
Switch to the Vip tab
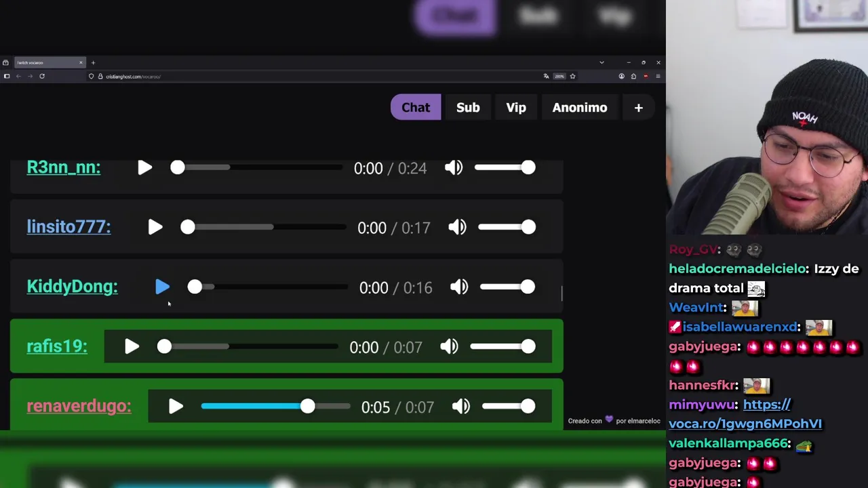[x=516, y=108]
